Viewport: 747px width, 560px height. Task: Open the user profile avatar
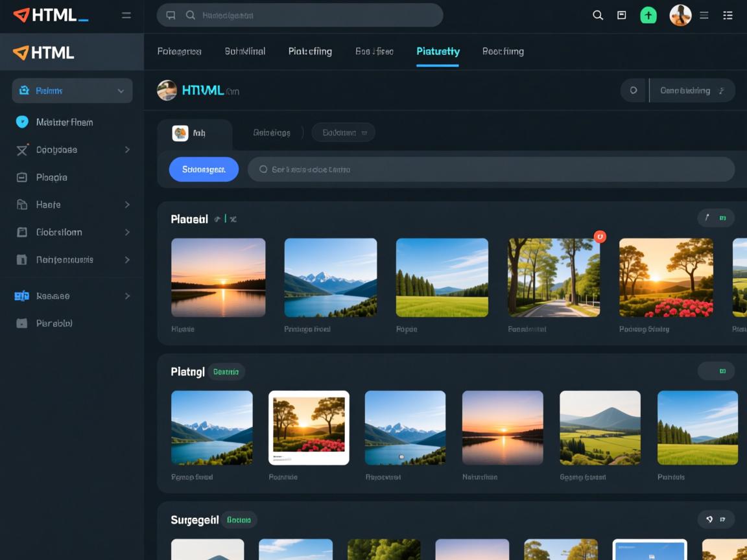(680, 16)
